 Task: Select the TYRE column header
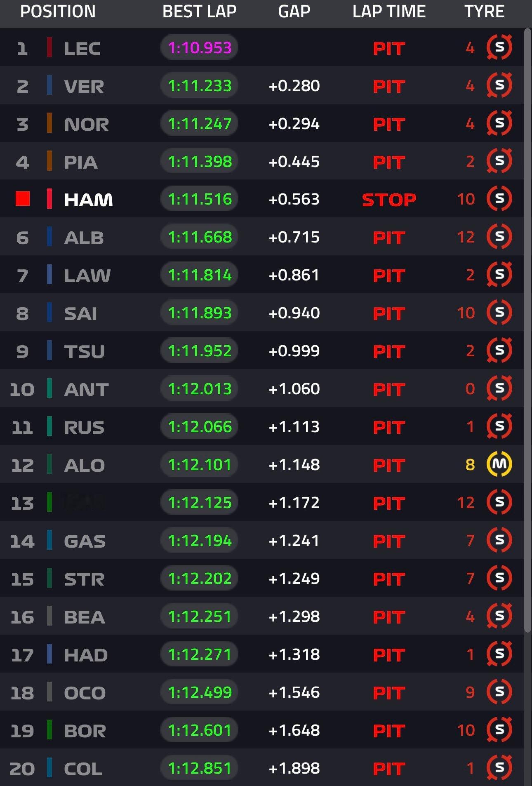tap(485, 12)
